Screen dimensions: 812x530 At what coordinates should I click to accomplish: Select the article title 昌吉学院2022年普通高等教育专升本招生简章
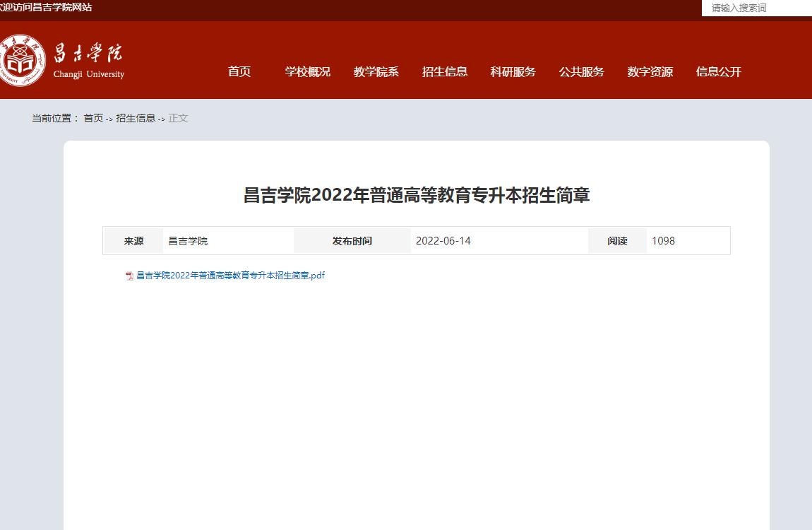point(417,195)
